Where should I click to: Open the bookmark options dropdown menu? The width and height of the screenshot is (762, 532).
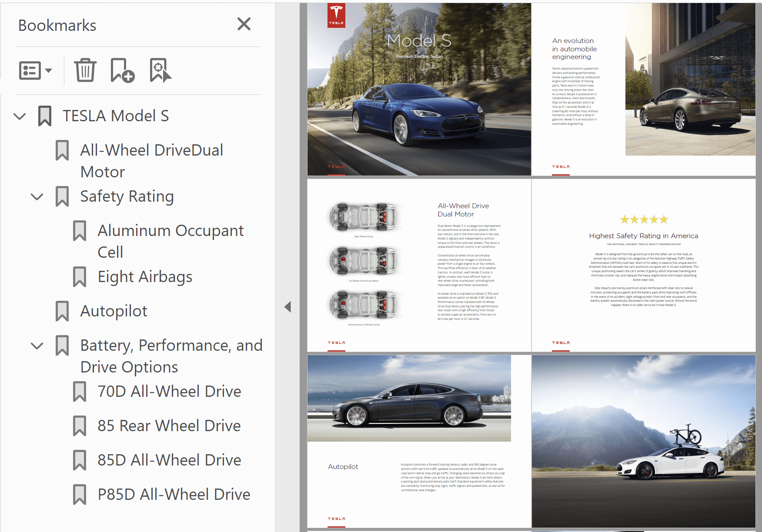tap(36, 70)
